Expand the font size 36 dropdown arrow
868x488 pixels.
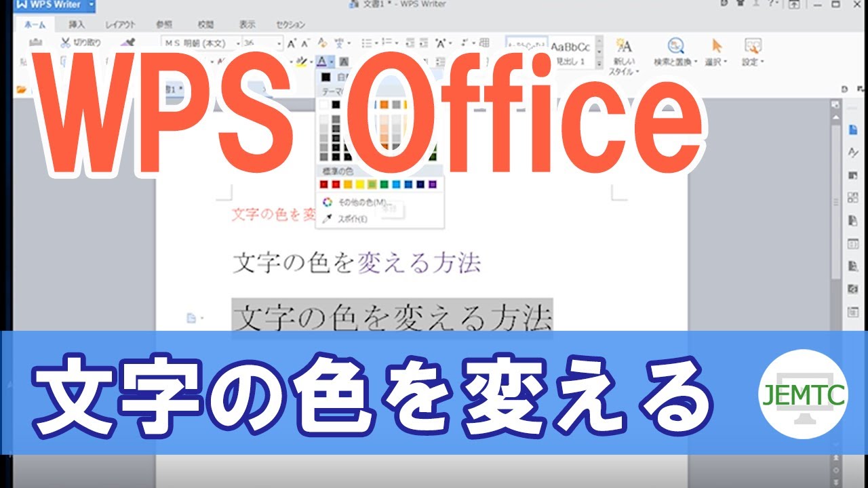tap(279, 43)
